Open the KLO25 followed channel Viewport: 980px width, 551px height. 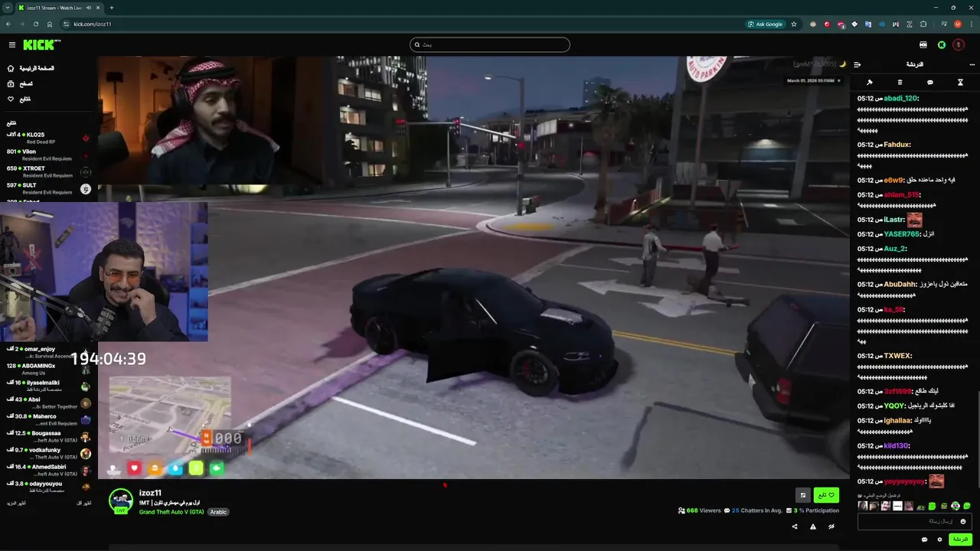click(x=49, y=138)
